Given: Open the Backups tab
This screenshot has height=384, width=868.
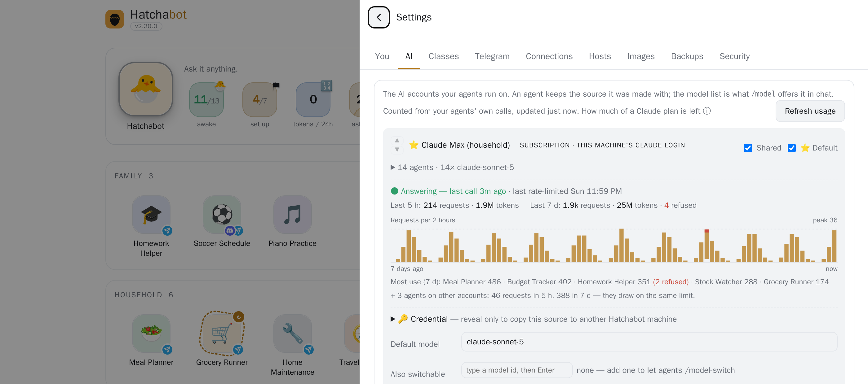Looking at the screenshot, I should [687, 56].
